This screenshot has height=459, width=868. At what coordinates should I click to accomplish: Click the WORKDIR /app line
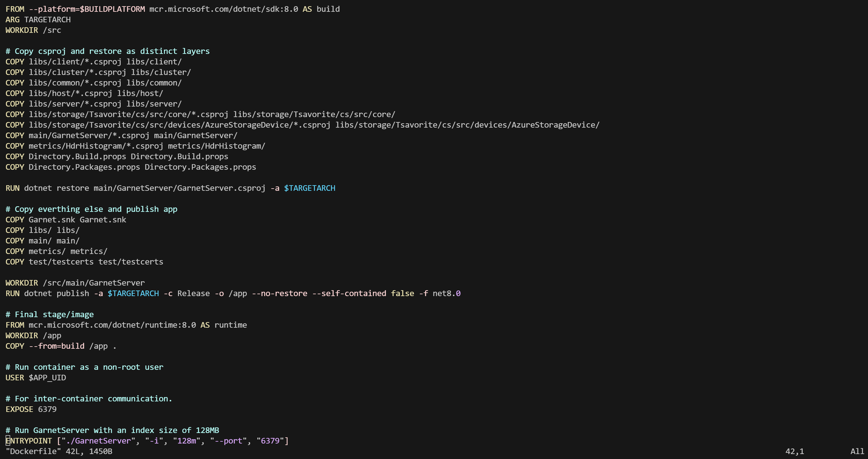click(33, 335)
